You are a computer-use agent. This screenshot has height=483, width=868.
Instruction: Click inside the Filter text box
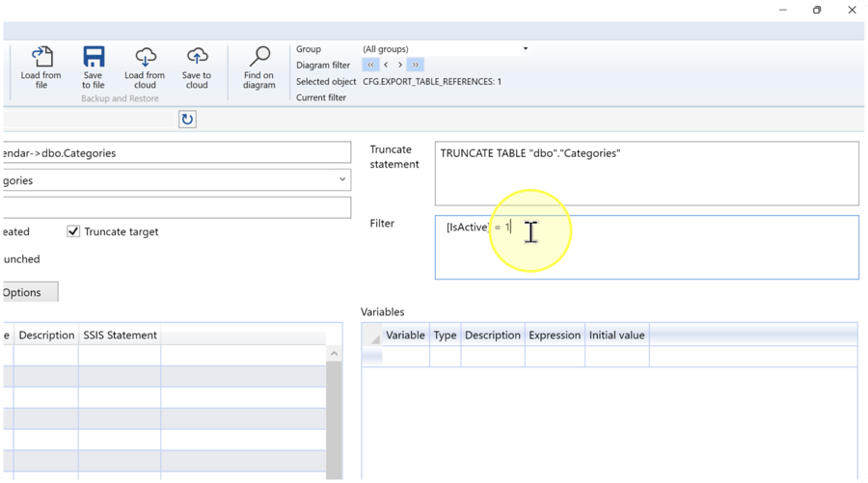pos(646,248)
